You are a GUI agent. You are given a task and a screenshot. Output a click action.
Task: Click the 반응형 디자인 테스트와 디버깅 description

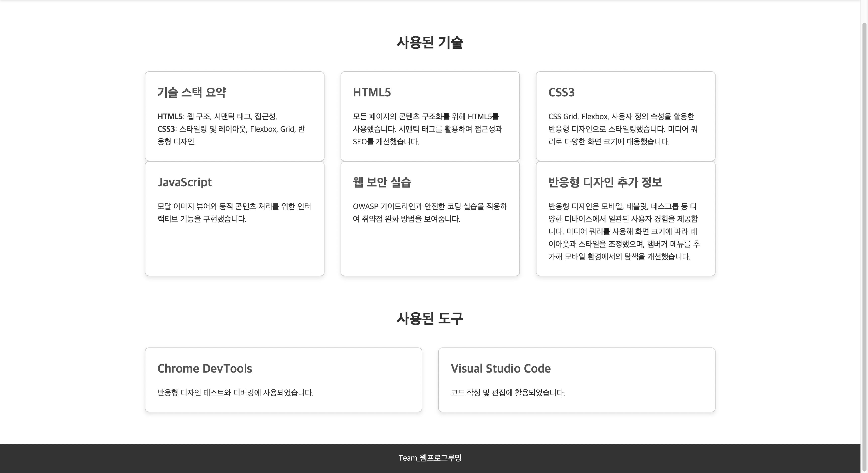(x=235, y=393)
